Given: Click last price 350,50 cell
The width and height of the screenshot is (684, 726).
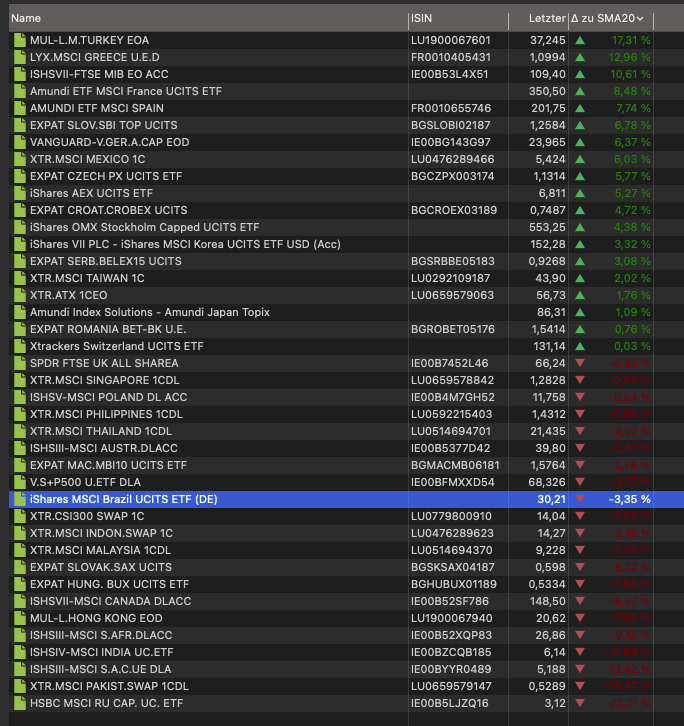Looking at the screenshot, I should pyautogui.click(x=547, y=91).
